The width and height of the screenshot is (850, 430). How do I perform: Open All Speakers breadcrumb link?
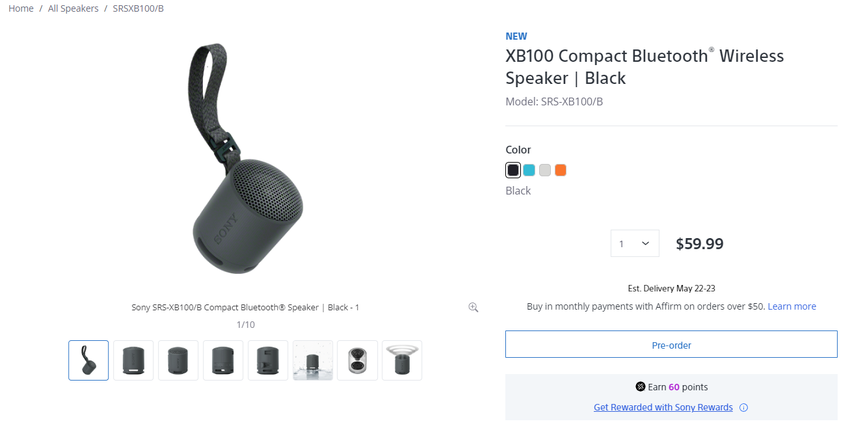pos(73,8)
